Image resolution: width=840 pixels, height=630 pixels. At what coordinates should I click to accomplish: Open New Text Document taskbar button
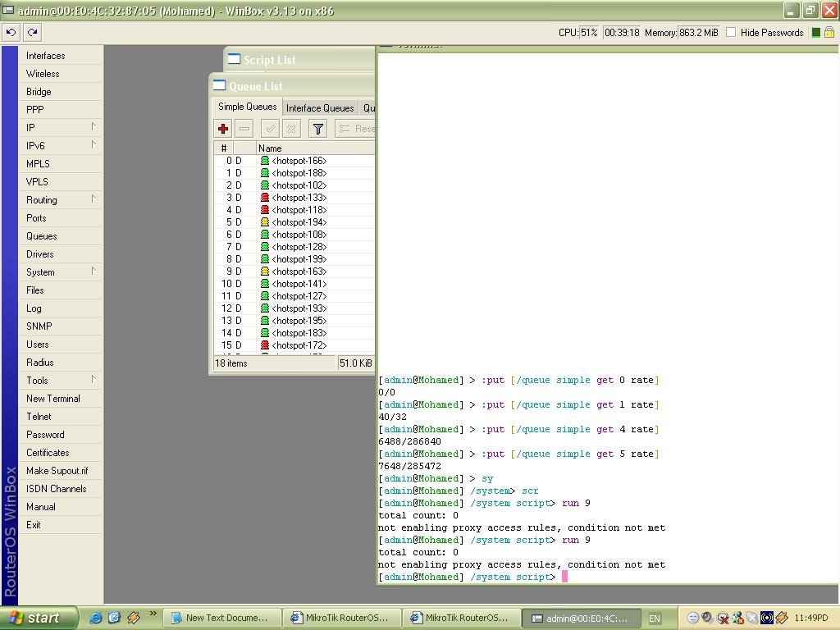(221, 618)
